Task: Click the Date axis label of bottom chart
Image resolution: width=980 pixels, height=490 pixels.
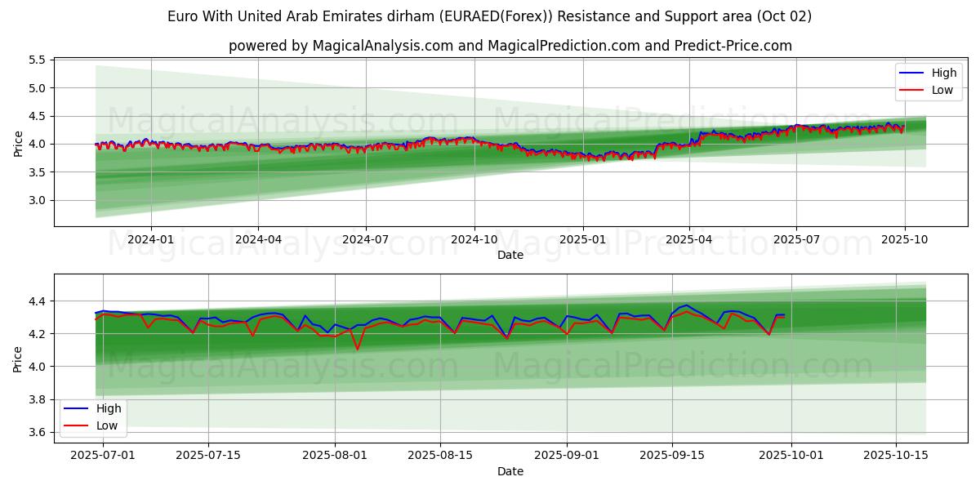Action: point(510,471)
